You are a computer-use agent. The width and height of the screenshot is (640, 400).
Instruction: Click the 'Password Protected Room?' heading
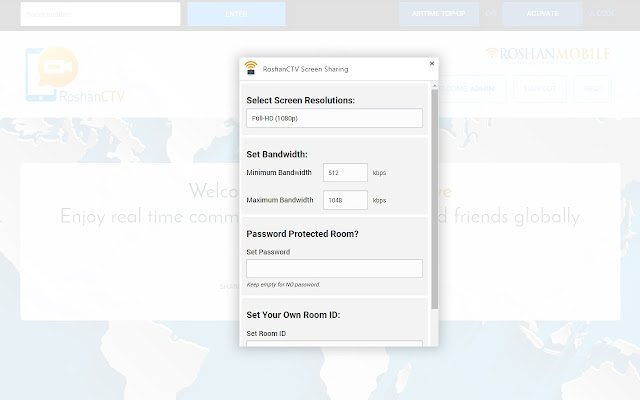[x=302, y=234]
